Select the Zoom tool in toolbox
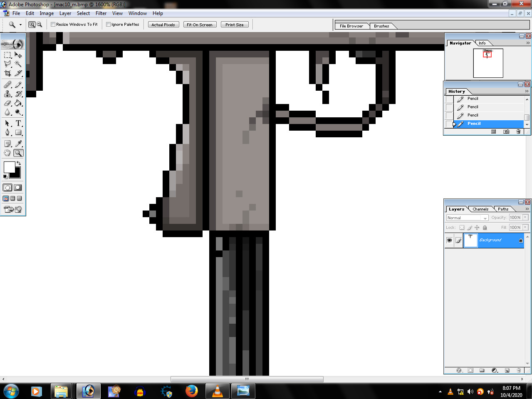The height and width of the screenshot is (399, 532). pos(18,153)
